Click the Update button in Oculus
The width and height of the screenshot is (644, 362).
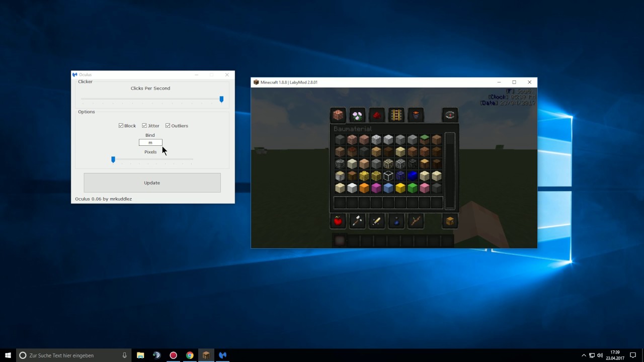(152, 183)
